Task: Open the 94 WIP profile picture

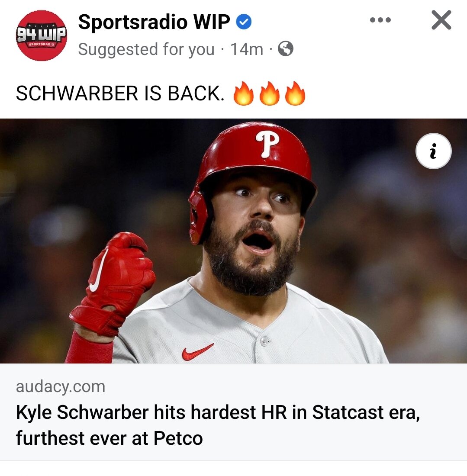Action: [42, 35]
